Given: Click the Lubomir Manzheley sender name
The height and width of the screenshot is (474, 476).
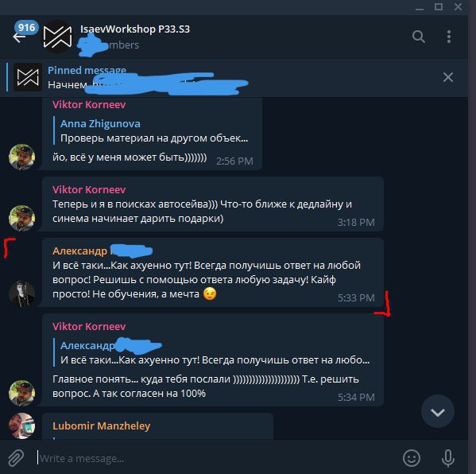Looking at the screenshot, I should coord(102,425).
